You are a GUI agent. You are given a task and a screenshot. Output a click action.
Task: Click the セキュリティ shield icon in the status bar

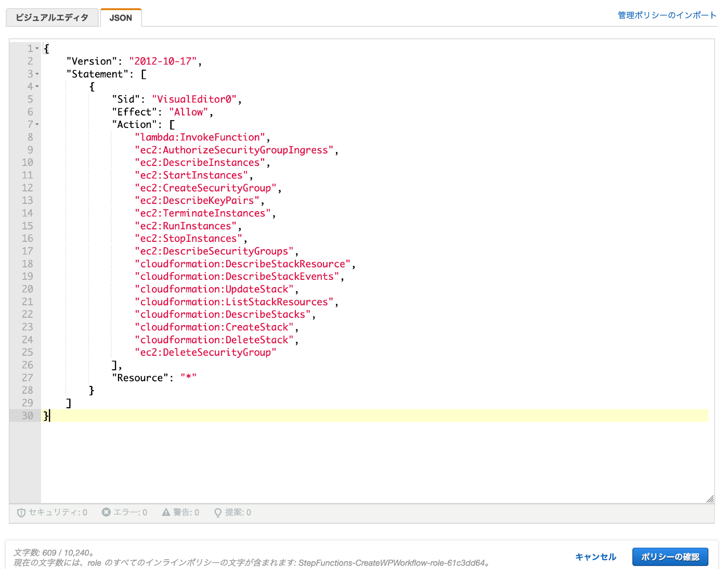click(x=21, y=512)
